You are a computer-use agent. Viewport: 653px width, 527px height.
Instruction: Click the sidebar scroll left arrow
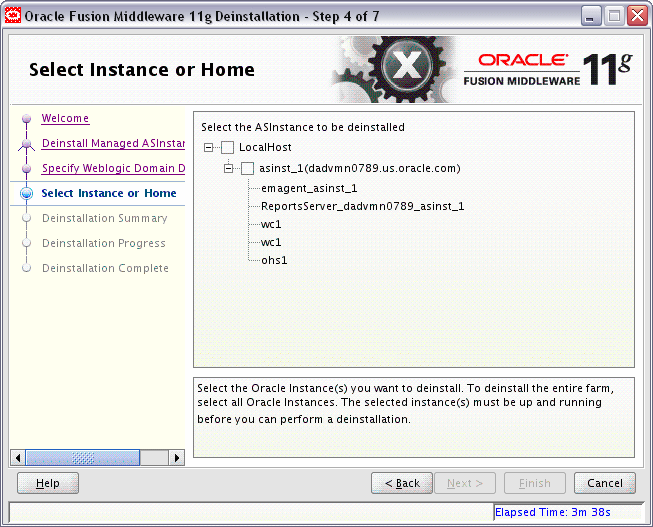(18, 458)
